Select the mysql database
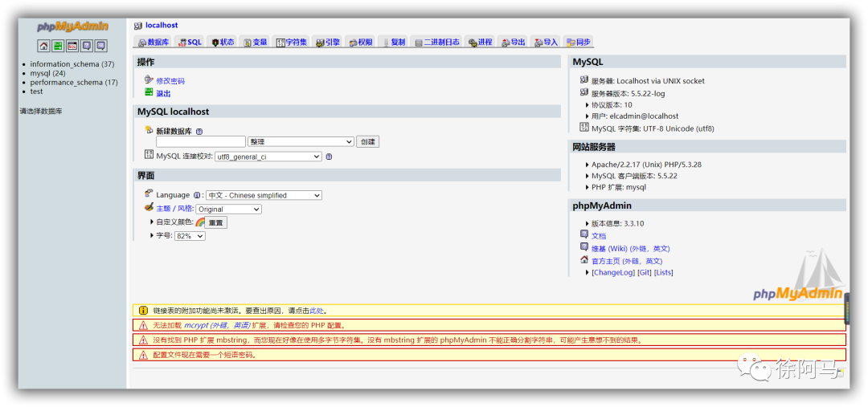This screenshot has height=407, width=868. point(47,73)
